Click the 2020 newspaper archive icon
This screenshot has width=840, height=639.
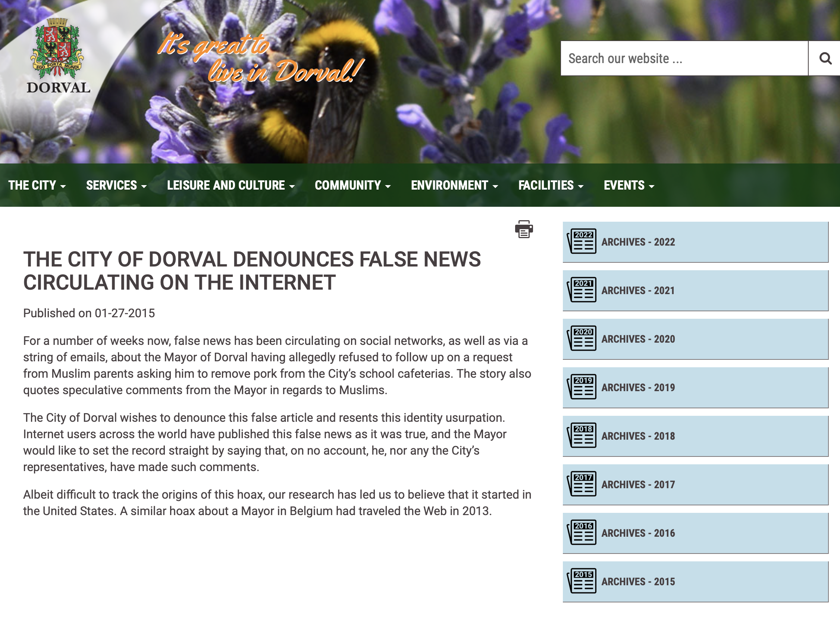tap(582, 338)
